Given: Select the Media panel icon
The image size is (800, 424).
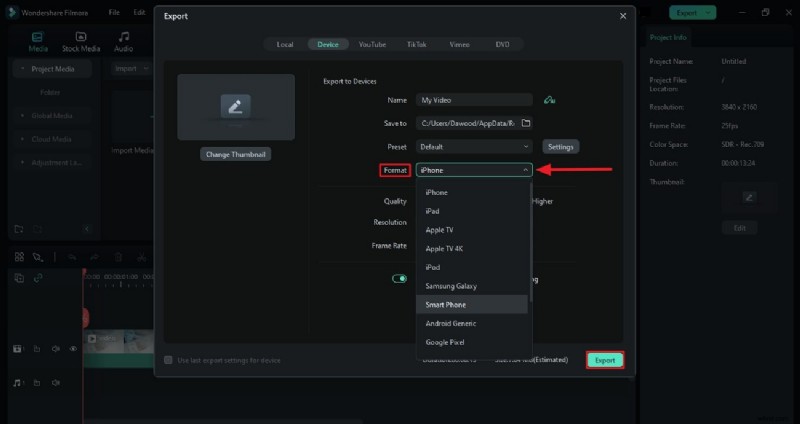Looking at the screenshot, I should 38,40.
